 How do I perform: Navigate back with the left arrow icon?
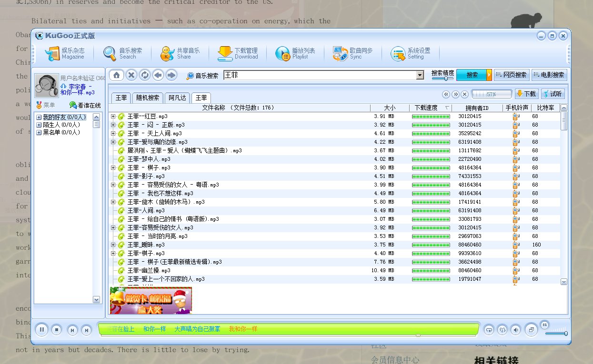pos(158,75)
